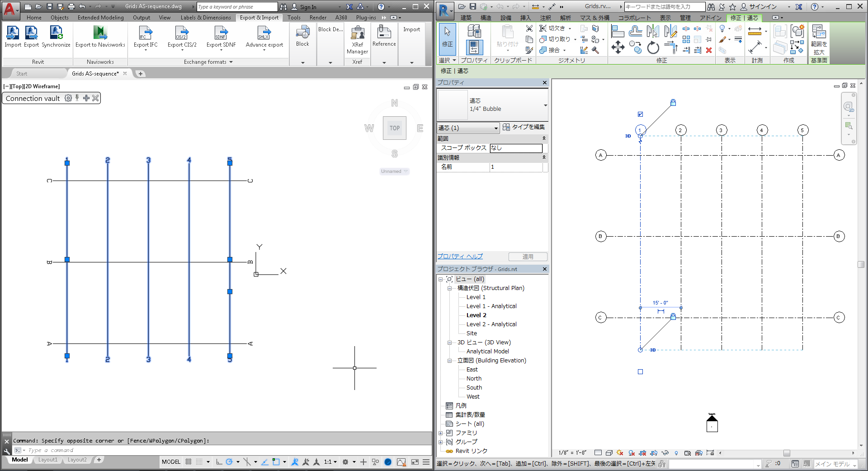Click Revit vertical view scrollbar thumb
Image resolution: width=868 pixels, height=471 pixels.
(x=861, y=264)
